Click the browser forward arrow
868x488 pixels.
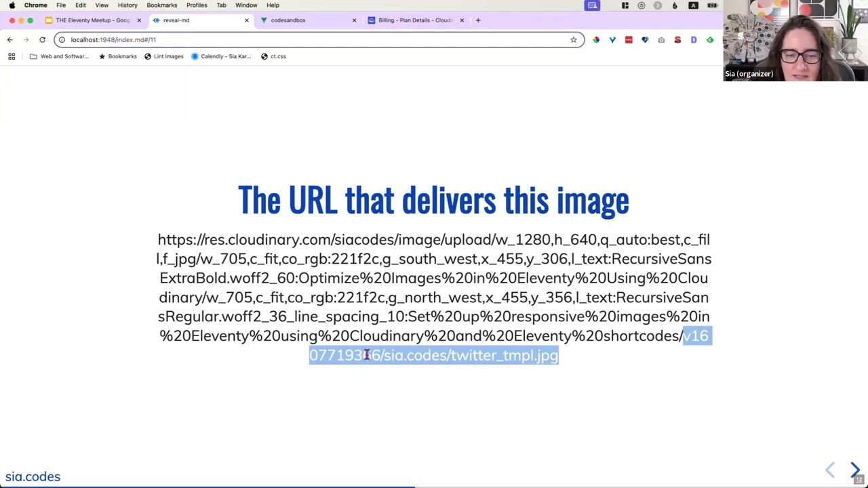coord(26,40)
